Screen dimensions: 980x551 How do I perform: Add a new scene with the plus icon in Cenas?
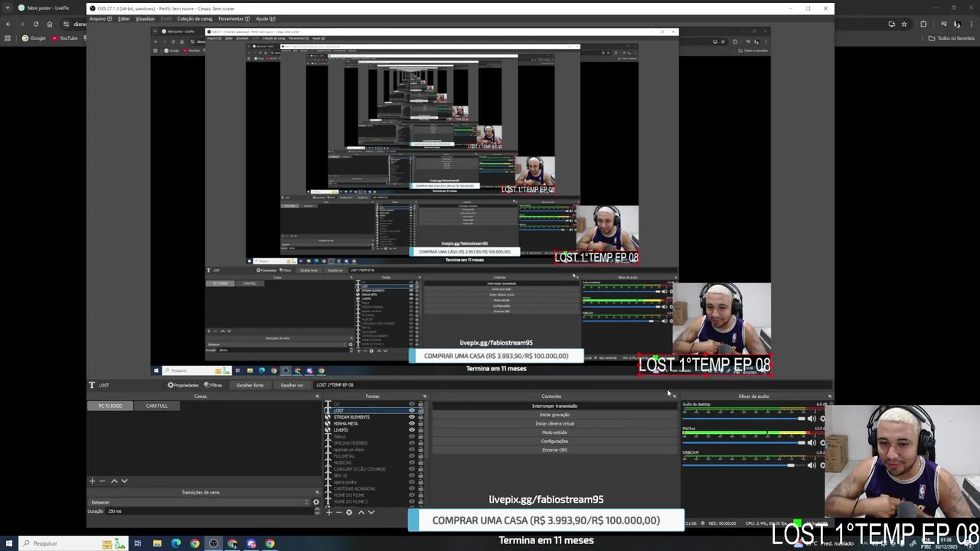coord(92,481)
